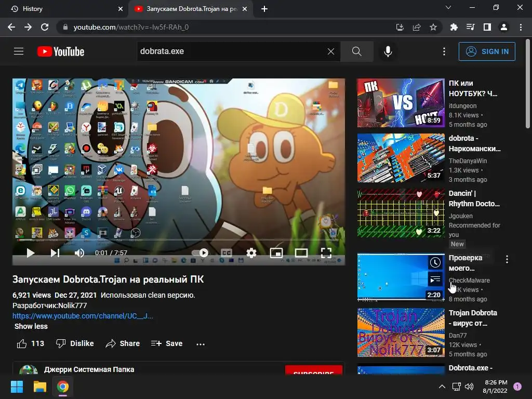532x399 pixels.
Task: Open Chrome profile avatar
Action: coord(504,27)
